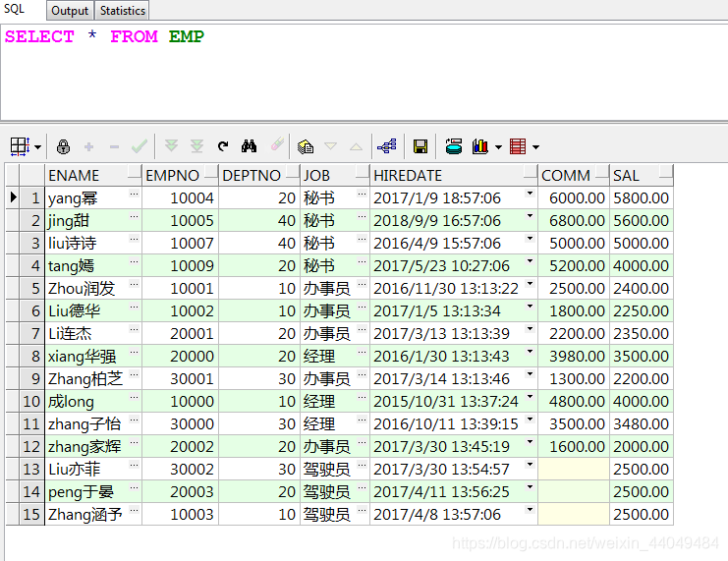Click the COMM cell 3980.00

[574, 357]
